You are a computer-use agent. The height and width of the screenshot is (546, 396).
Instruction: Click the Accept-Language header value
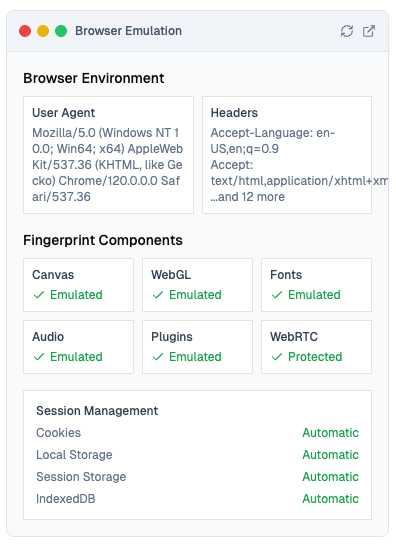click(x=273, y=141)
